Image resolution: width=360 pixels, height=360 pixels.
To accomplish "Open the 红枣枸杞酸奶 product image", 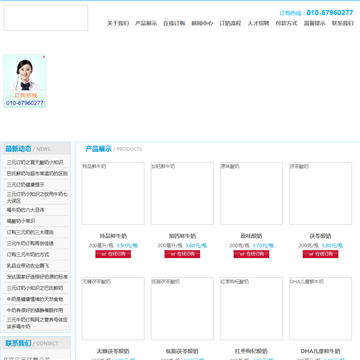I will pos(251,309).
